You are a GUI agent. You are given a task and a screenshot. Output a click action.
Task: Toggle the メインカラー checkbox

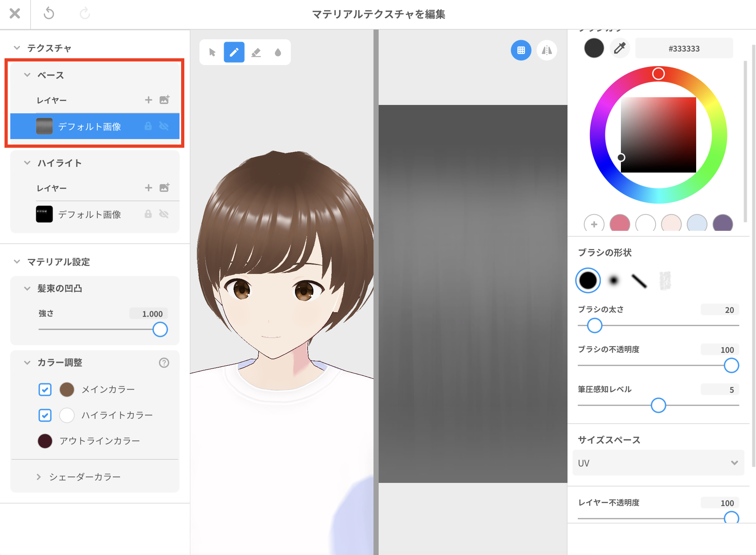45,390
